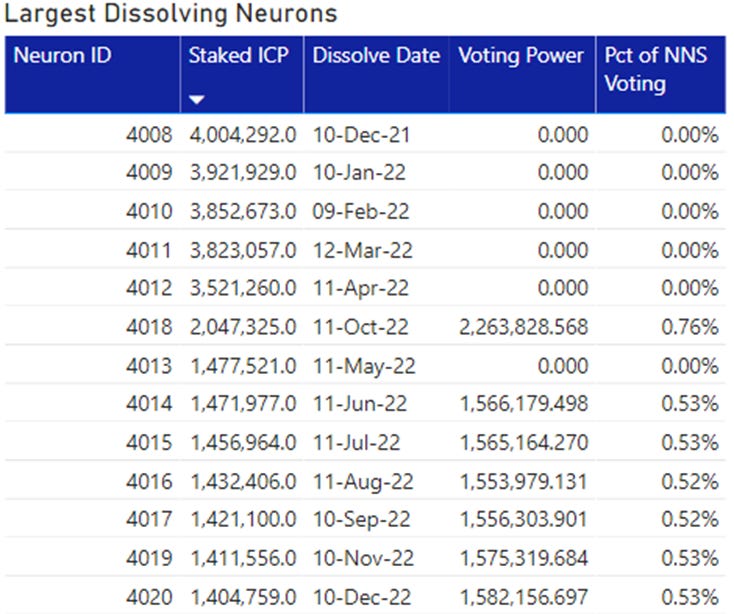
Task: Click staked value 1,421,100.0
Action: point(243,519)
